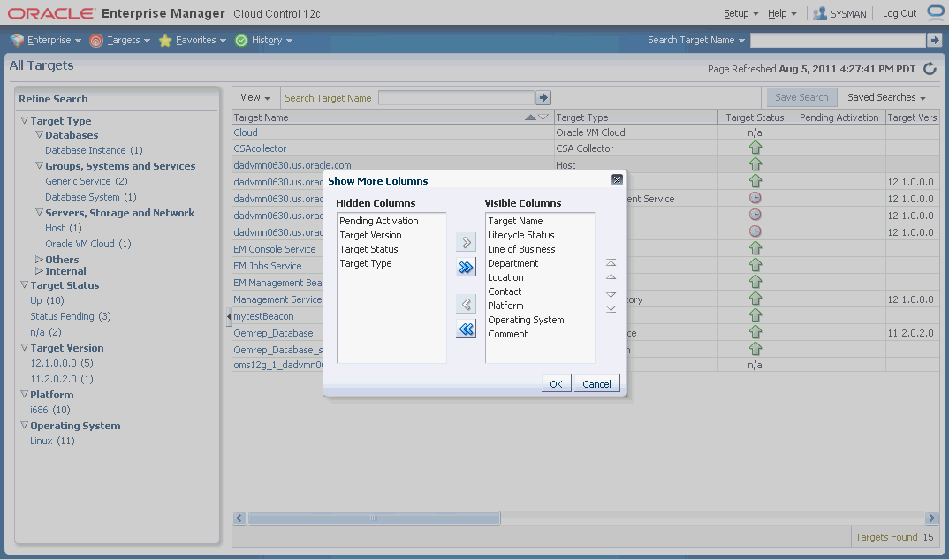Collapse the Target Version section
Image resolution: width=949 pixels, height=560 pixels.
click(25, 348)
